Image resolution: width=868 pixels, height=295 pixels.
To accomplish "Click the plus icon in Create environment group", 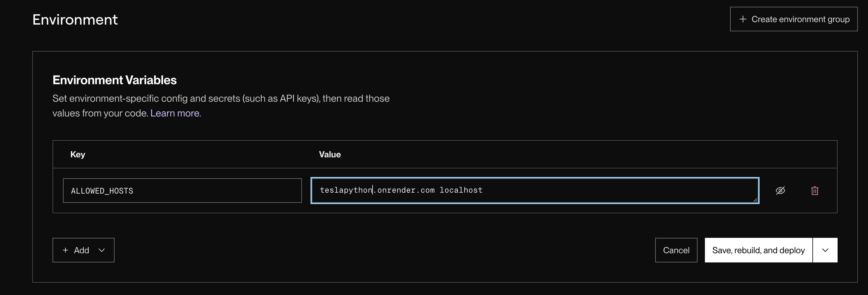I will [x=743, y=19].
